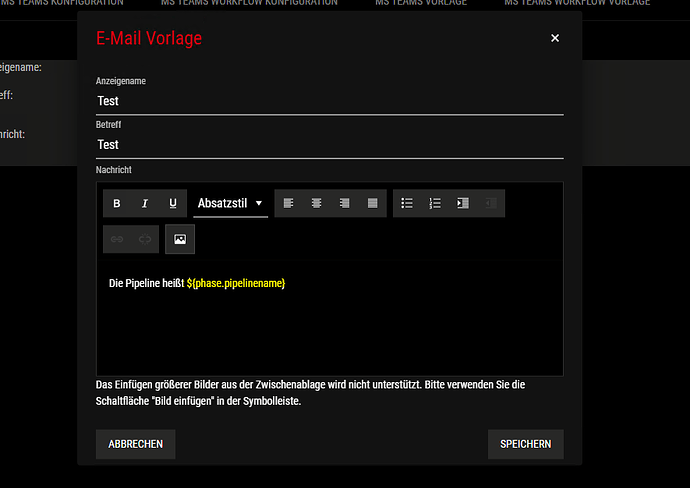
Task: Toggle underline formatting in the editor
Action: [x=173, y=203]
